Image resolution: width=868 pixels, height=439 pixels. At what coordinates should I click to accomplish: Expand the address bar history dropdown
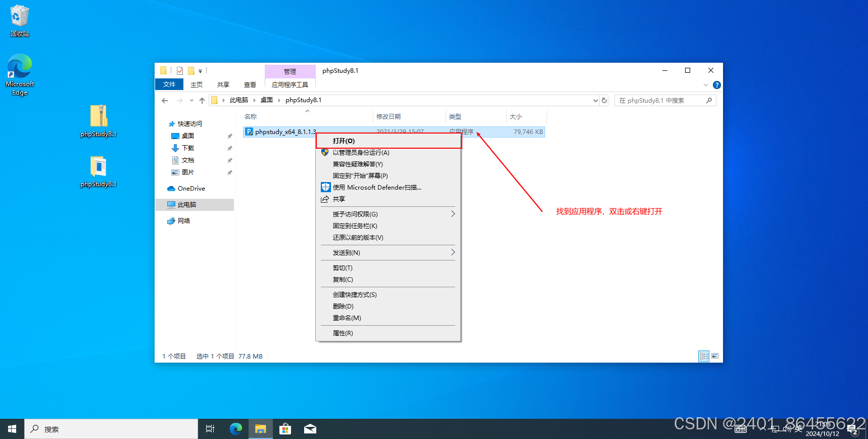[595, 101]
